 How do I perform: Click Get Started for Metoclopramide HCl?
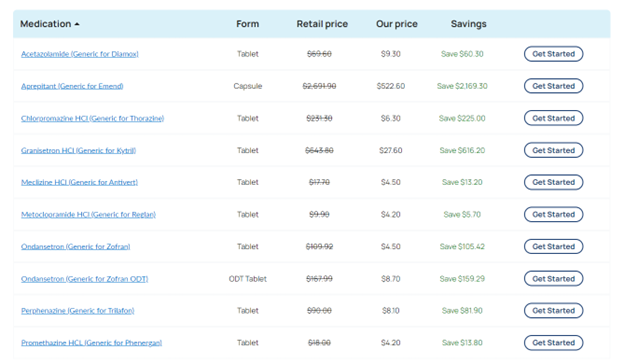tap(554, 214)
